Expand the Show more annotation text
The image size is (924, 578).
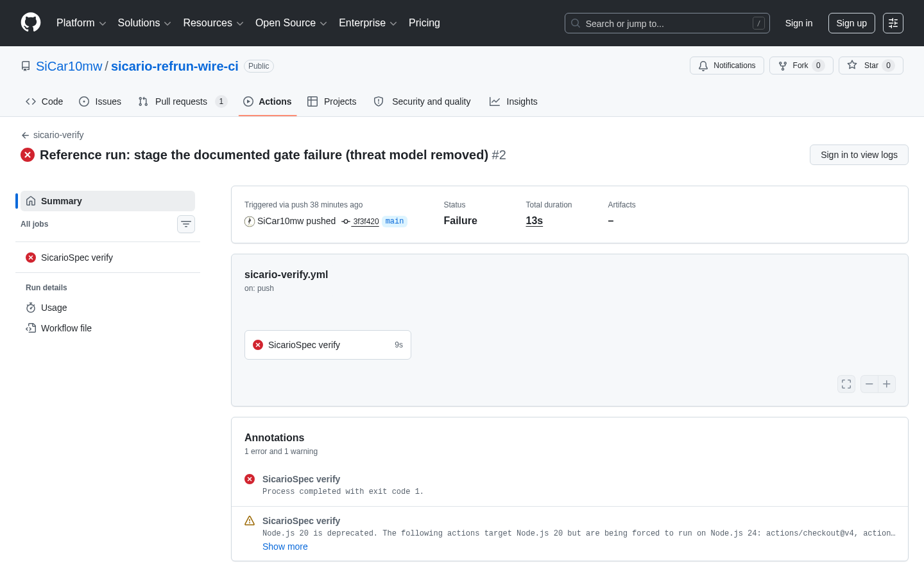(285, 547)
